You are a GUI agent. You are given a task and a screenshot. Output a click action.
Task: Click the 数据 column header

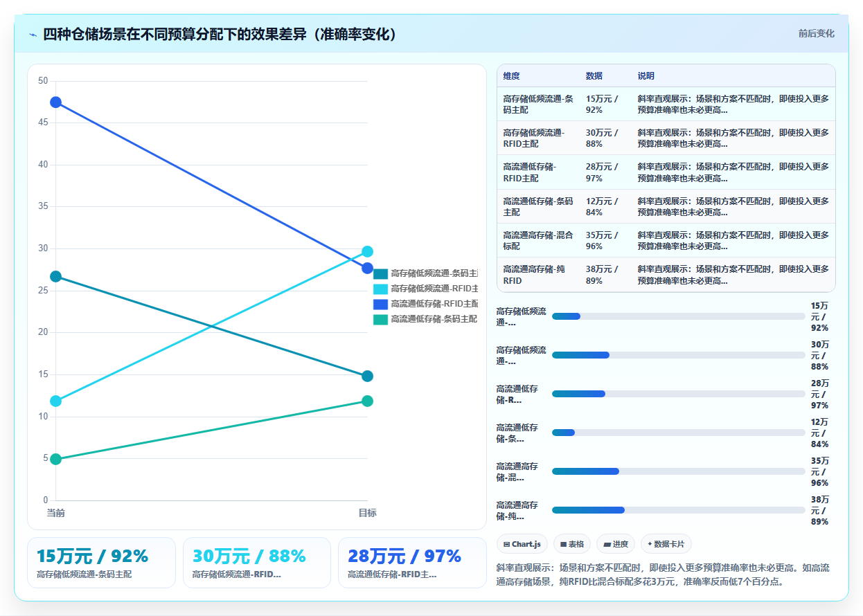[x=605, y=75]
